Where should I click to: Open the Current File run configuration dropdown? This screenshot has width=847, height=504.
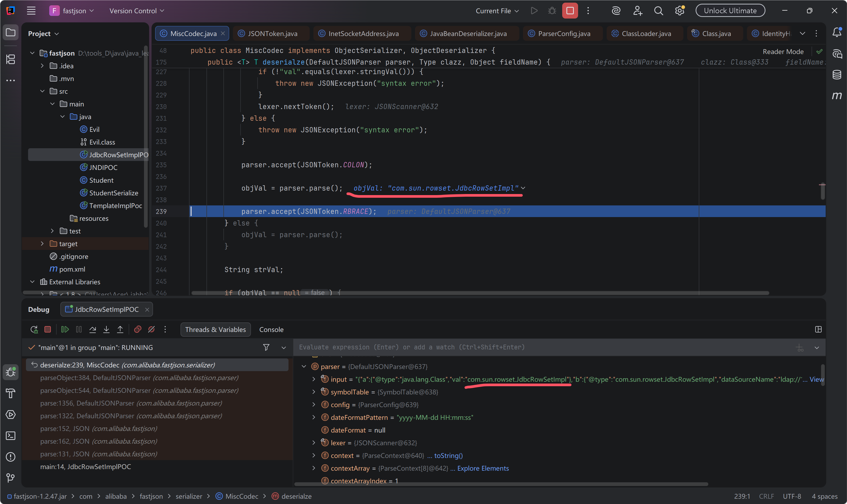click(497, 11)
